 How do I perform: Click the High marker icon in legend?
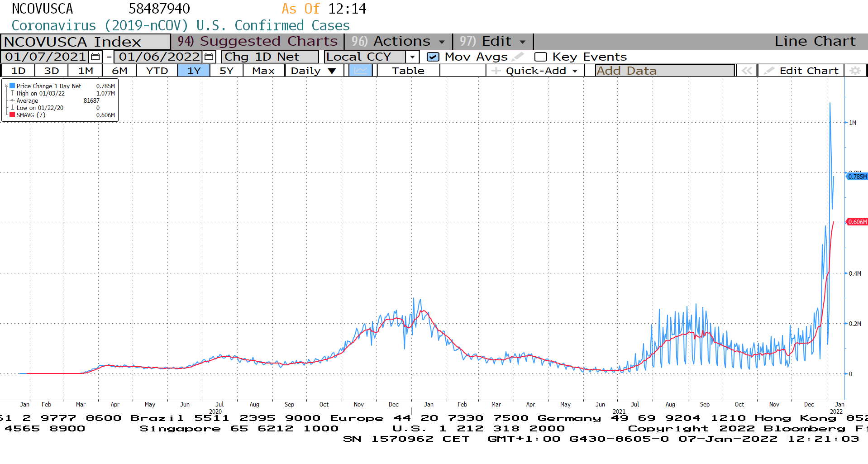(12, 93)
